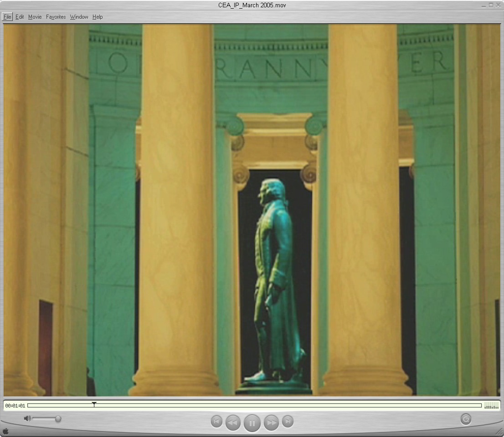Click the audio equalizer level display
The height and width of the screenshot is (437, 504).
pos(491,405)
